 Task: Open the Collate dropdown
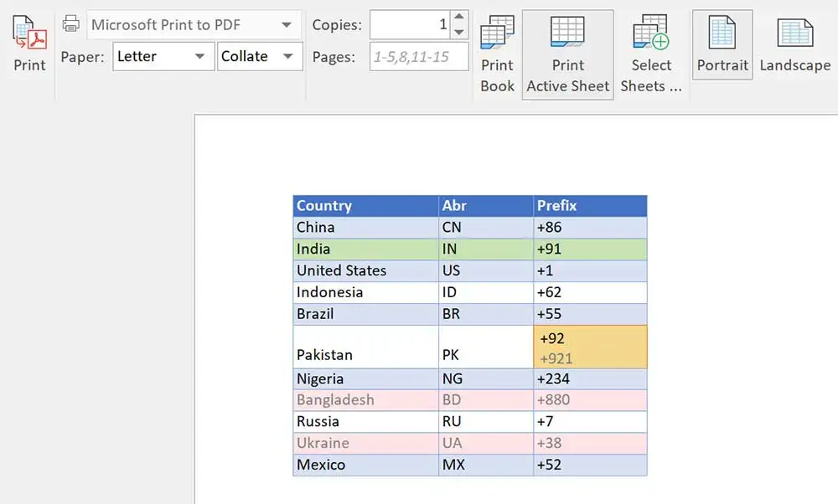[x=260, y=56]
